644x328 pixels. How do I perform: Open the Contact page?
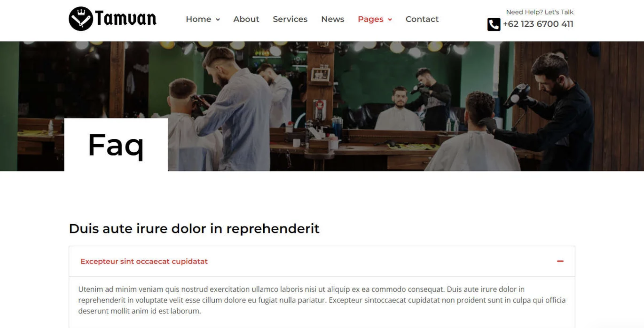(422, 19)
